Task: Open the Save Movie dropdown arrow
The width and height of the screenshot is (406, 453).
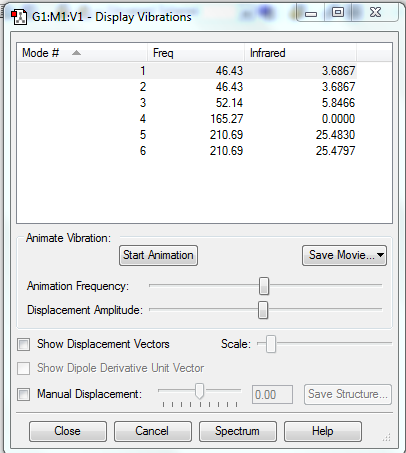Action: 380,255
